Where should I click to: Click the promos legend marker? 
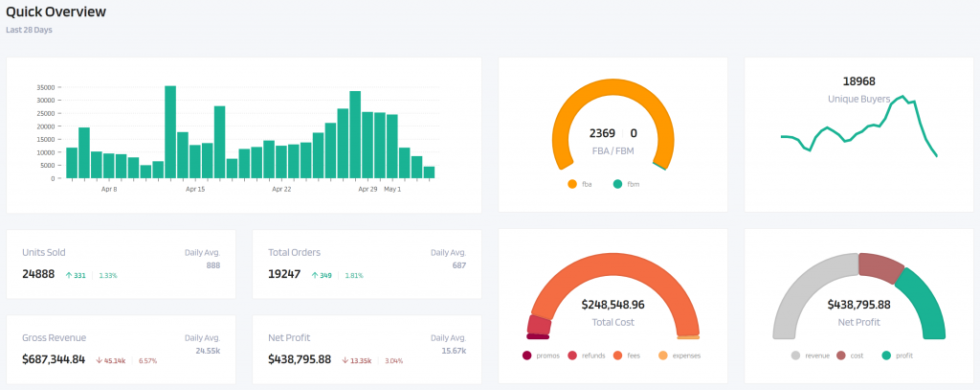[x=527, y=356]
